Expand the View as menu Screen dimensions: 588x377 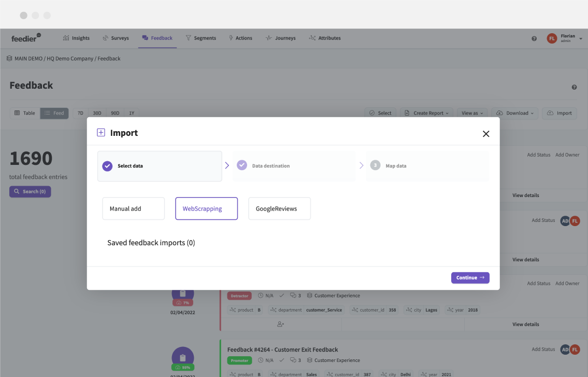[471, 113]
